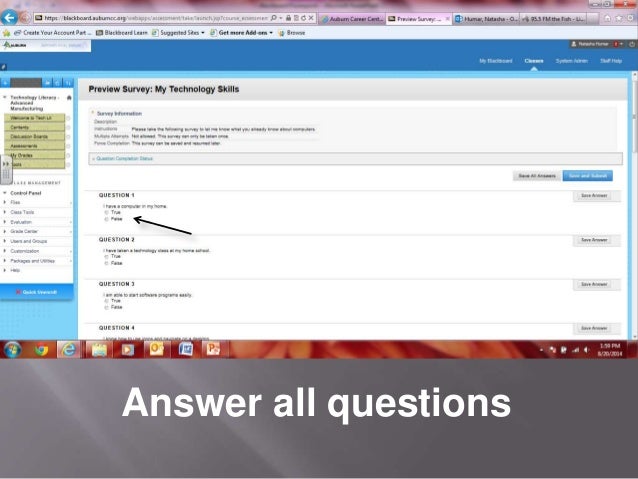
Task: Click the browser Forward button
Action: tap(26, 18)
